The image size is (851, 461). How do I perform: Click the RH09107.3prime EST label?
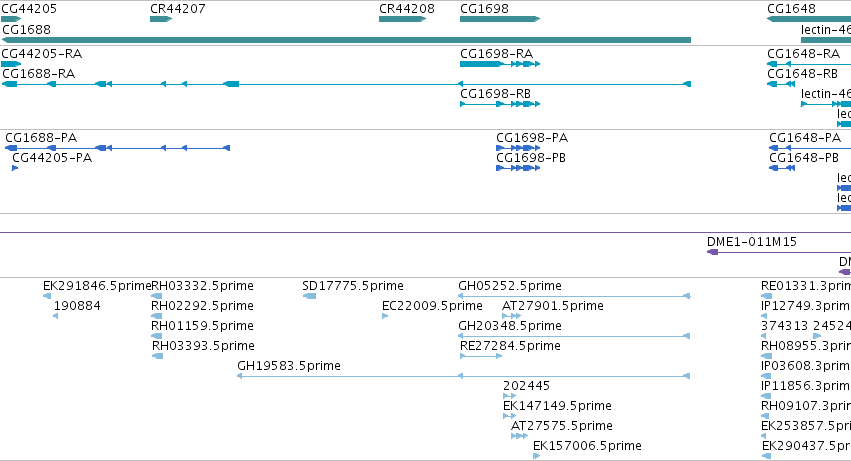pos(806,407)
